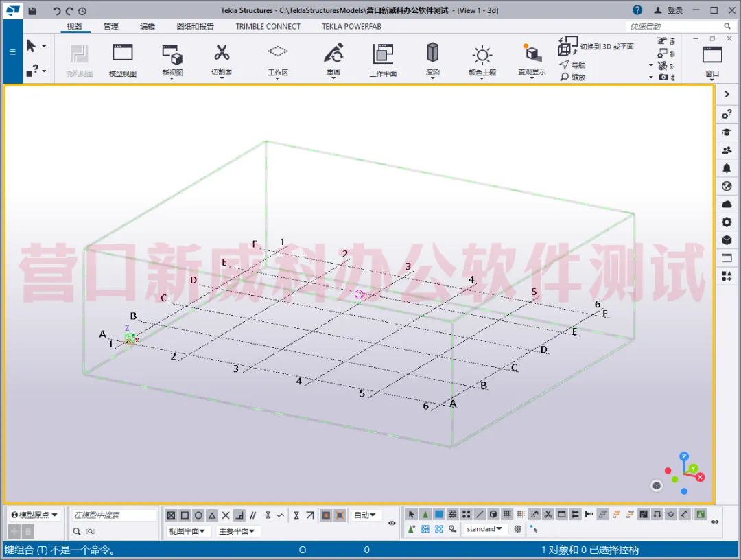Screen dimensions: 741x560
Task: Expand the 导航 dropdown arrow
Action: point(650,65)
